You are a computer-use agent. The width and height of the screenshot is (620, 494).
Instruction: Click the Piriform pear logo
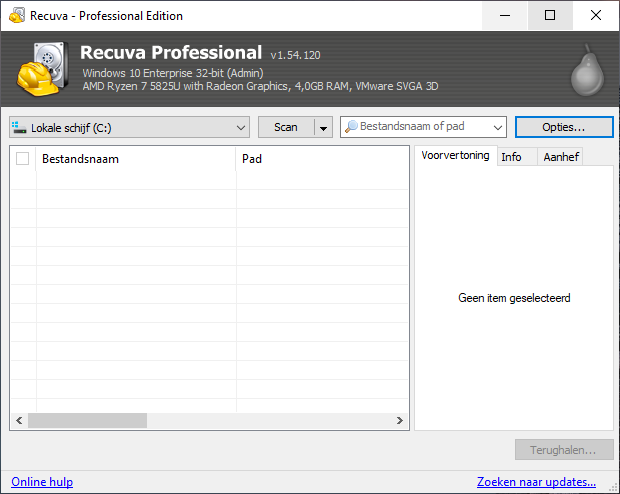(587, 70)
